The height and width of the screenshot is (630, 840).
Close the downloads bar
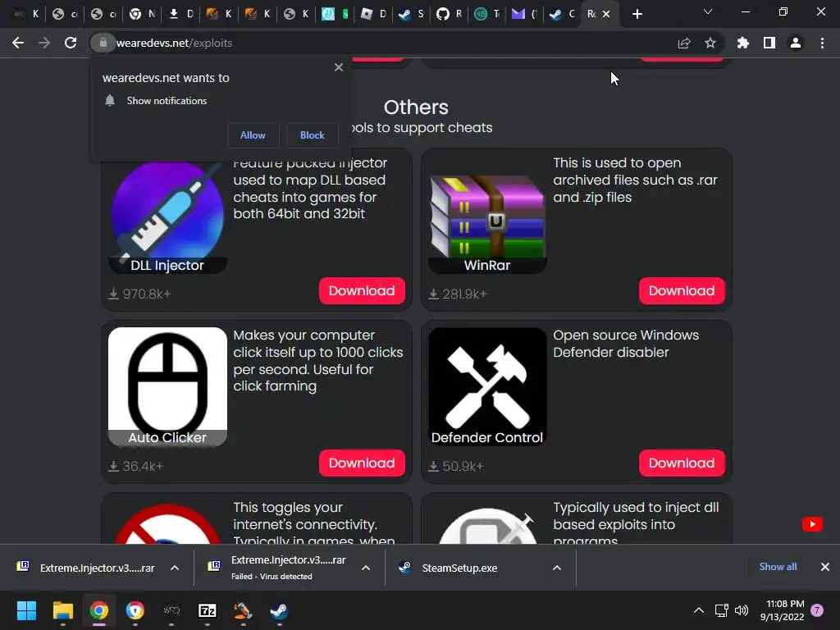click(825, 567)
